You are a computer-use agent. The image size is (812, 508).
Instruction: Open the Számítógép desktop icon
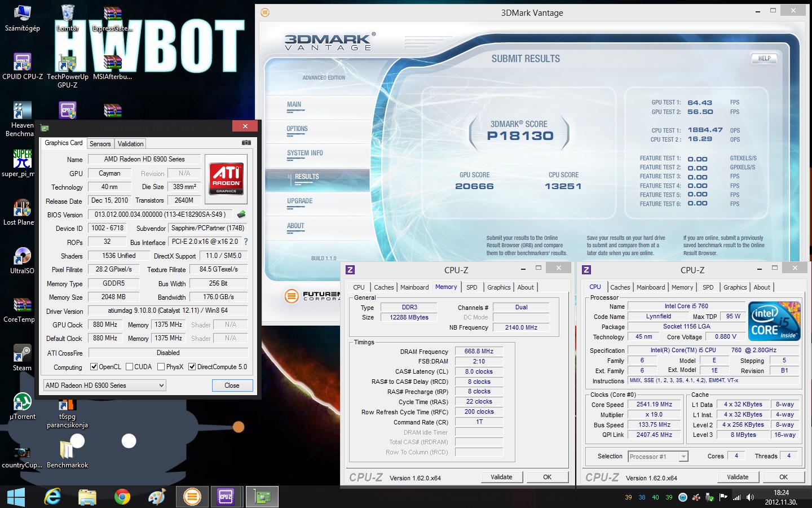(23, 18)
